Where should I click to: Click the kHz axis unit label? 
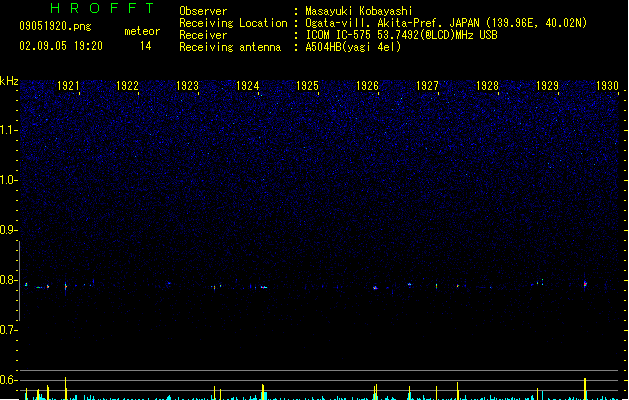pyautogui.click(x=9, y=81)
